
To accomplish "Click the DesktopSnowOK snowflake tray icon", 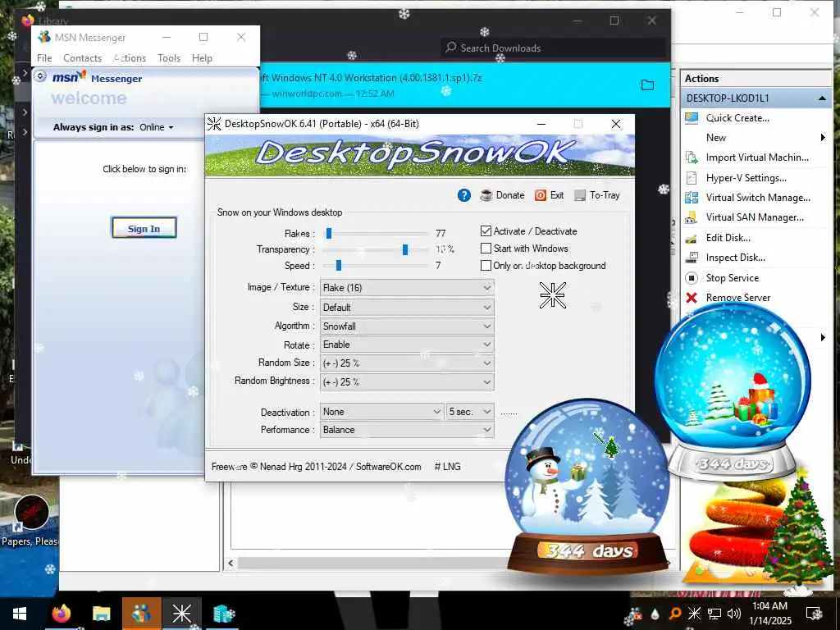I will click(x=694, y=614).
